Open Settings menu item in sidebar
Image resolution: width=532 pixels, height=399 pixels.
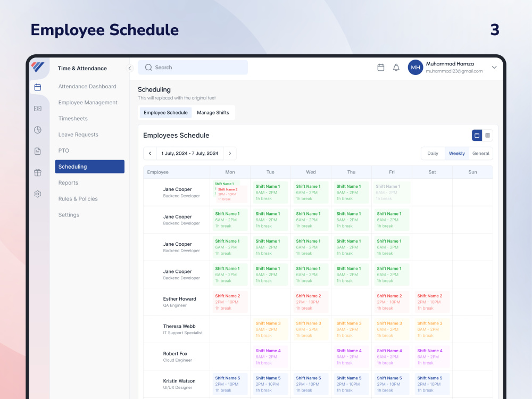pyautogui.click(x=69, y=215)
